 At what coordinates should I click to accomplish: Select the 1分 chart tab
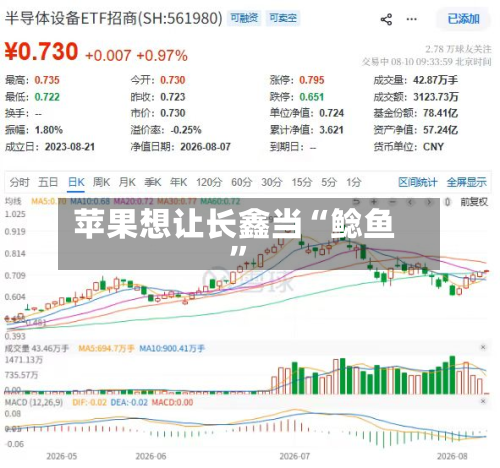pyautogui.click(x=354, y=182)
